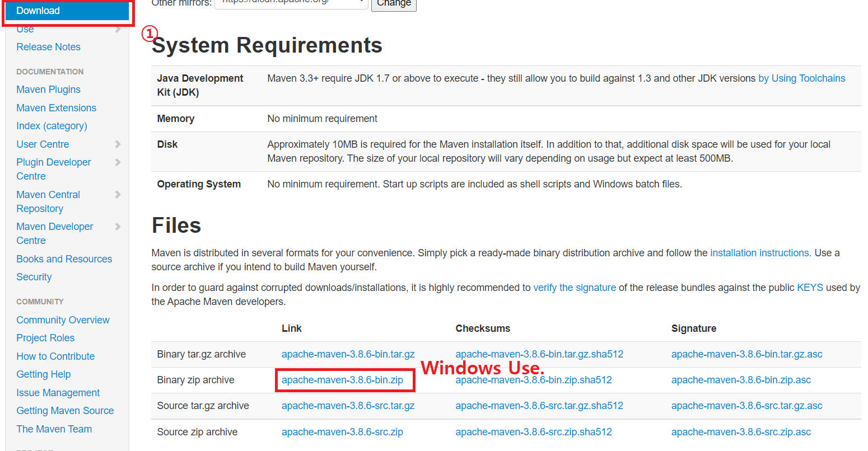868x451 pixels.
Task: Open Maven Plugins documentation link
Action: click(48, 90)
